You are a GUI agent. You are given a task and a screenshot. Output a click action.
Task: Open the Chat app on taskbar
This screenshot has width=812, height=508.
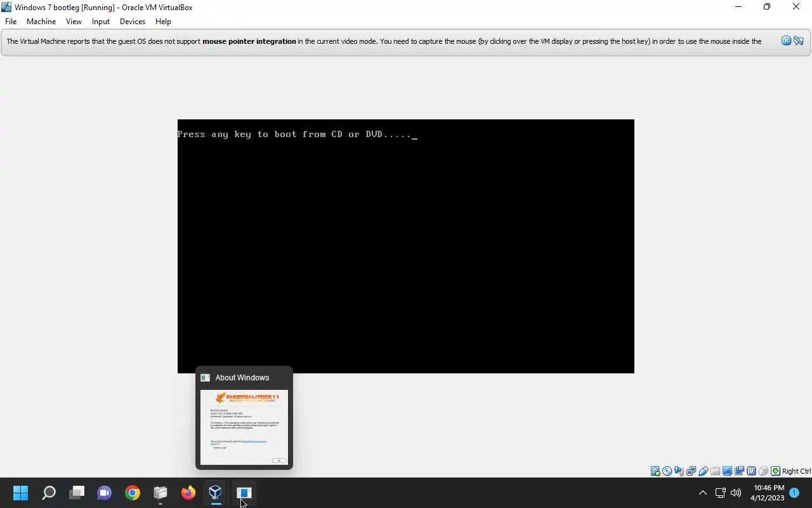coord(105,493)
